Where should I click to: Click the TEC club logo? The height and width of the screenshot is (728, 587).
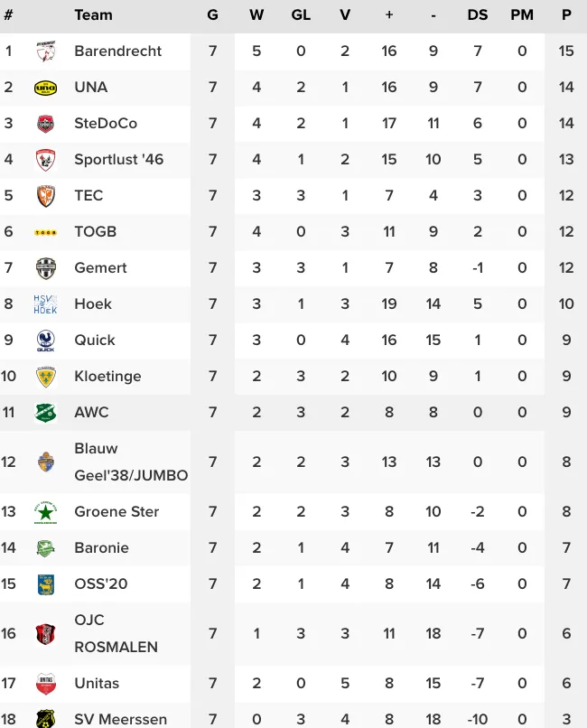(x=45, y=196)
